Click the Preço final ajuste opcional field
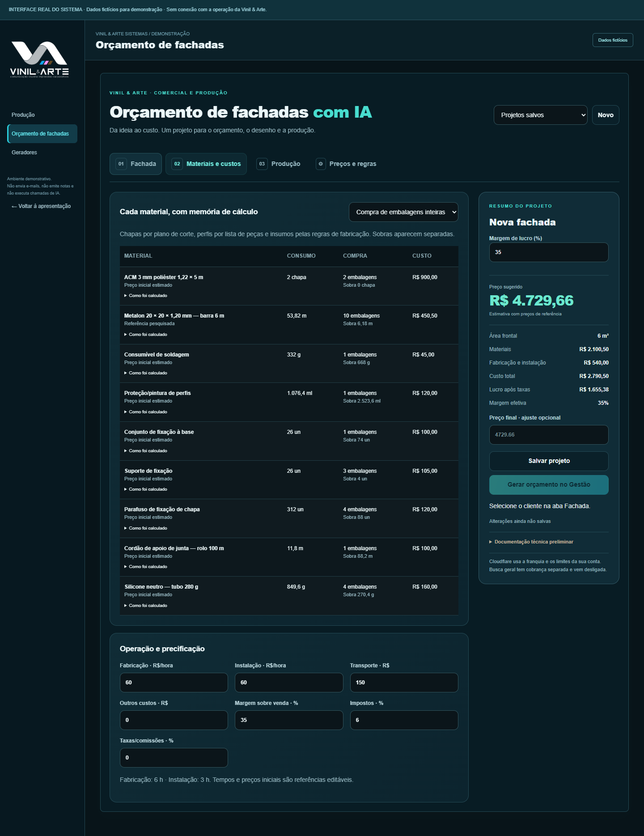Screen dimensions: 644x836 pos(549,435)
